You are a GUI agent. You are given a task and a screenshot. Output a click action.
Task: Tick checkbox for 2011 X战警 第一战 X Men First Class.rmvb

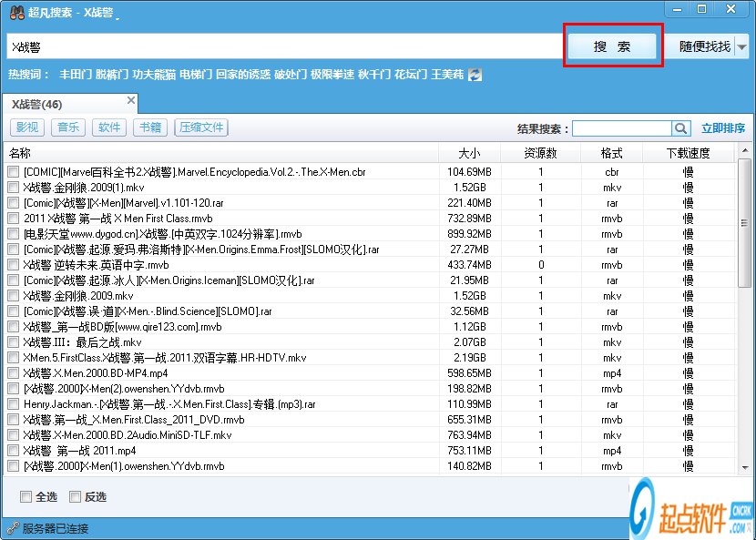(14, 218)
